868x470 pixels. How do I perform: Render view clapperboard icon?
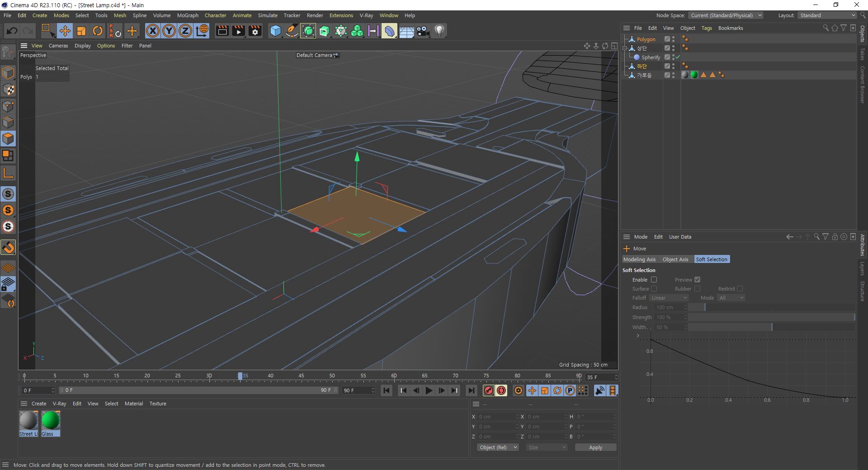tap(222, 31)
